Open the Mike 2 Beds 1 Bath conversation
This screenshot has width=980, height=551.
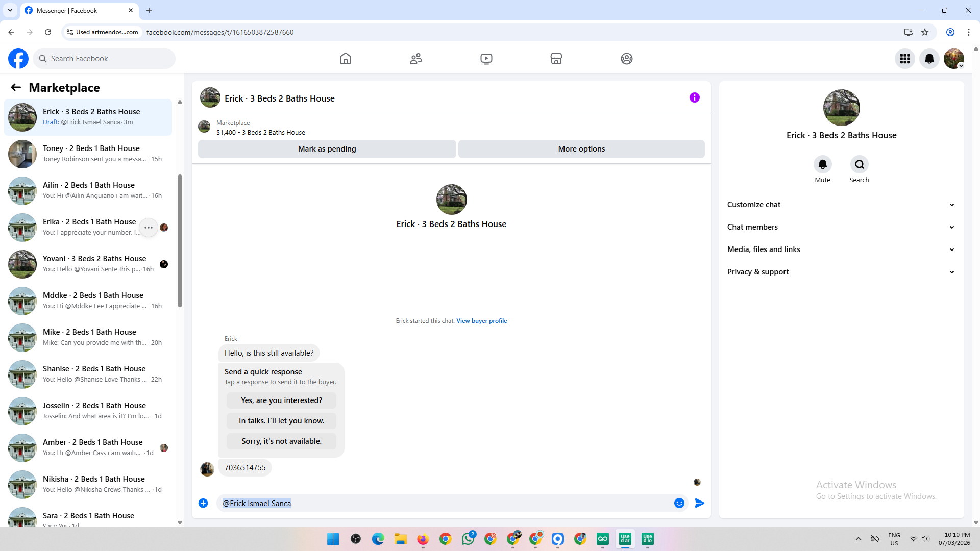tap(88, 338)
